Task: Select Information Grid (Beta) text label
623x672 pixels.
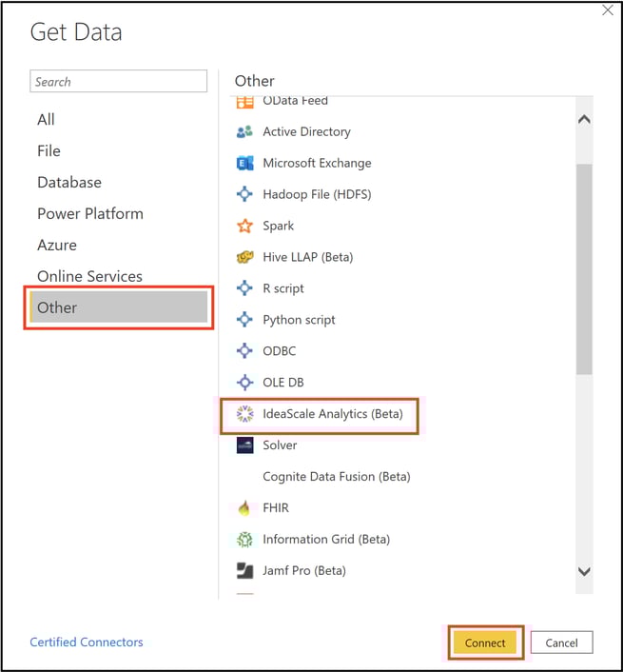Action: click(326, 539)
